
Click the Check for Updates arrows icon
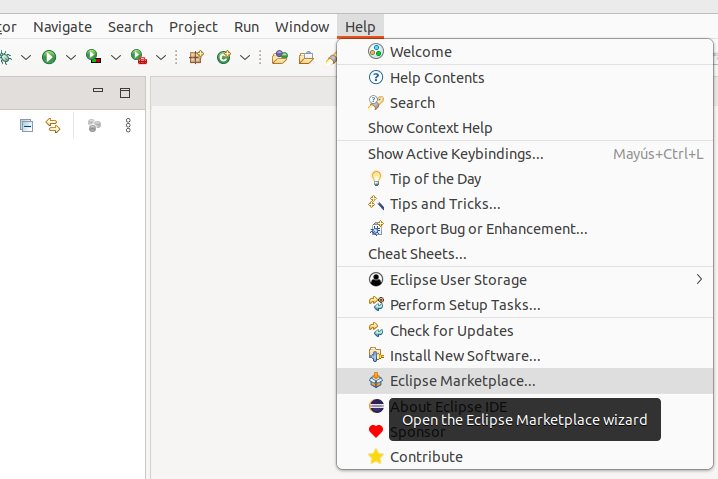coord(376,330)
